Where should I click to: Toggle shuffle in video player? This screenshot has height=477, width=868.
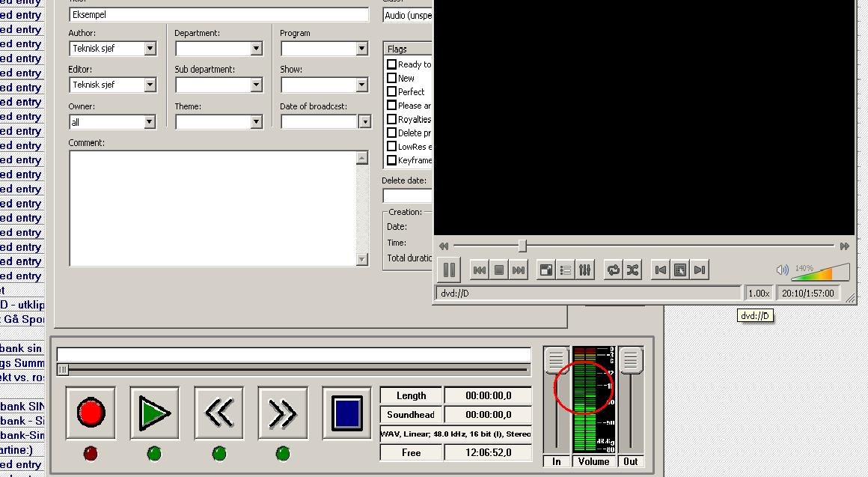pos(633,270)
